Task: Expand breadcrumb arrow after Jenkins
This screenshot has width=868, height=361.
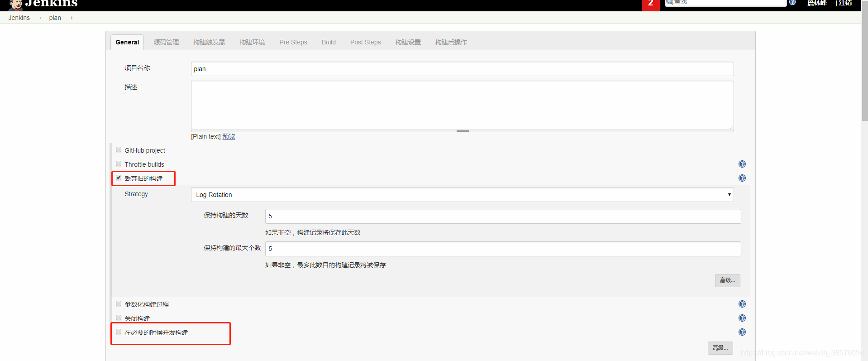Action: click(40, 18)
